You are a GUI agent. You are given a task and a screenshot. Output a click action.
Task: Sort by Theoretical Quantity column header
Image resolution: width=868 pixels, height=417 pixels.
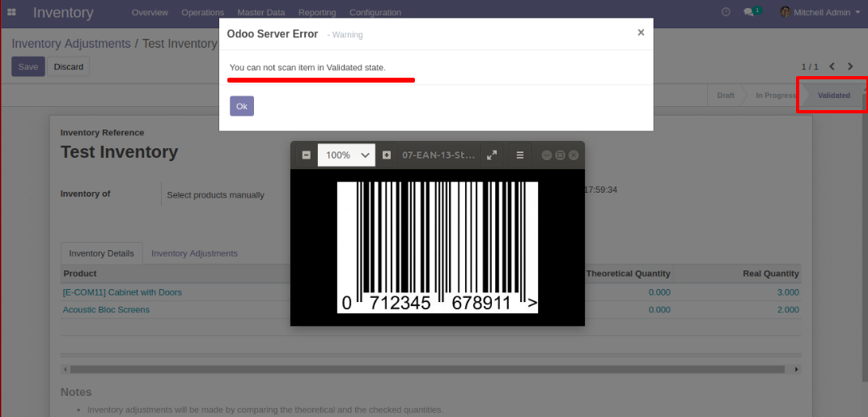pyautogui.click(x=629, y=274)
